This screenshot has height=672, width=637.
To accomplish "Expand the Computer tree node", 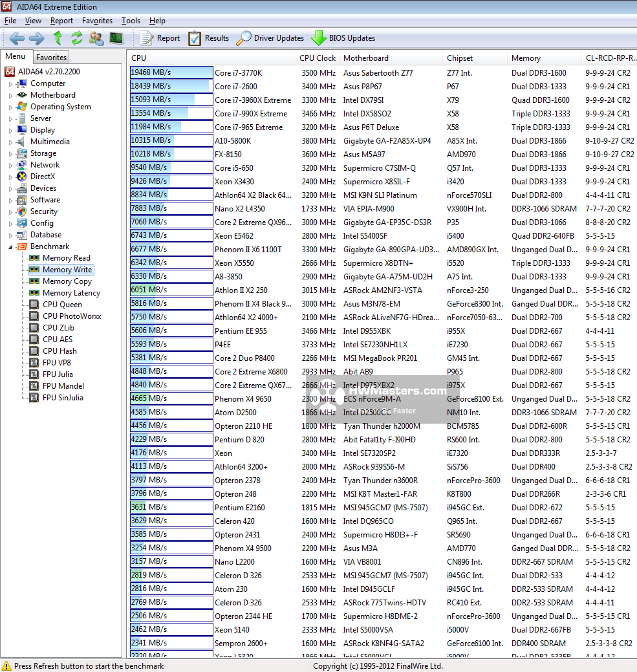I will tap(11, 83).
